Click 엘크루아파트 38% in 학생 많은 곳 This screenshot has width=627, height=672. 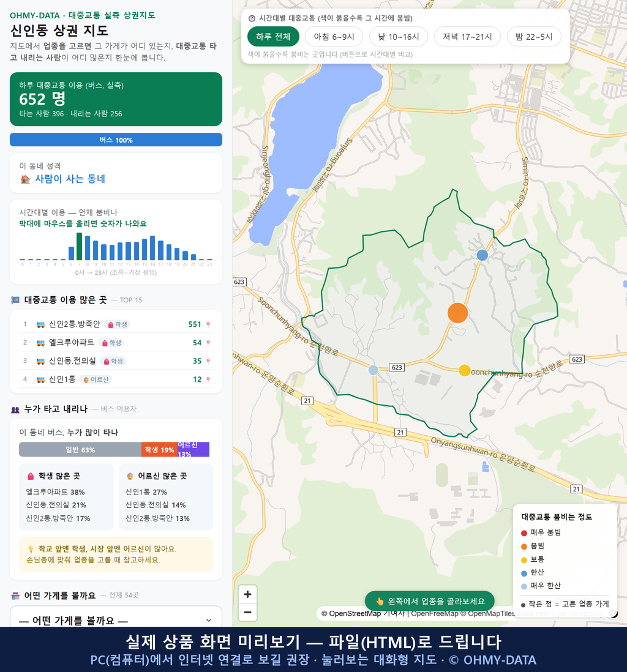[x=55, y=491]
